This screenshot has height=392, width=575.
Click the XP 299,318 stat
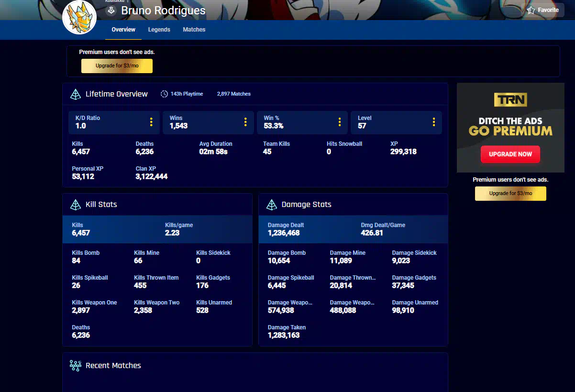403,148
